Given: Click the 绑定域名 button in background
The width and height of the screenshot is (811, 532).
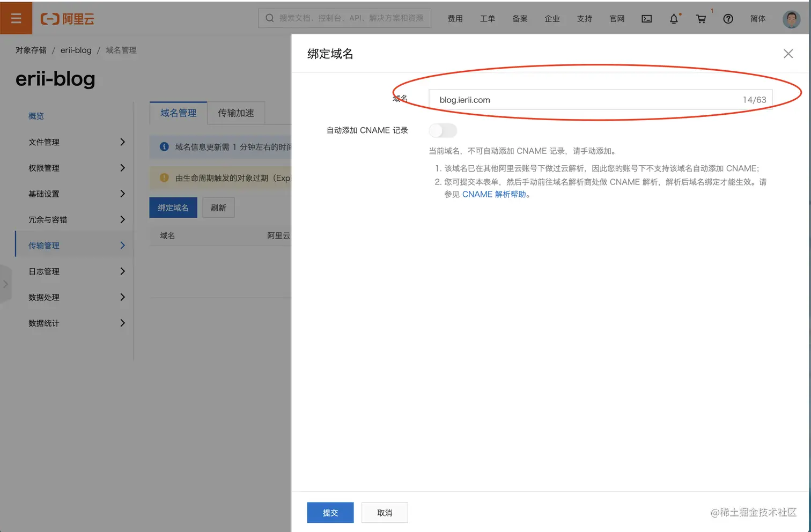Looking at the screenshot, I should 173,208.
